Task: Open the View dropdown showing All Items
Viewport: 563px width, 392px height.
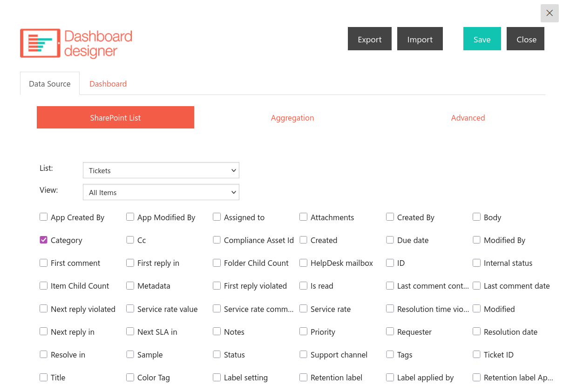Action: (x=161, y=192)
